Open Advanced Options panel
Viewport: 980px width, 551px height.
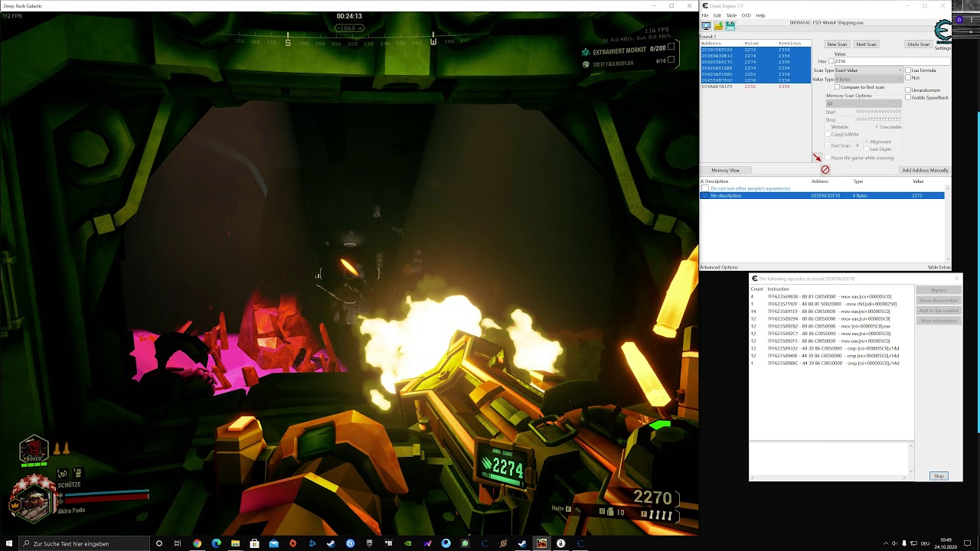[719, 267]
